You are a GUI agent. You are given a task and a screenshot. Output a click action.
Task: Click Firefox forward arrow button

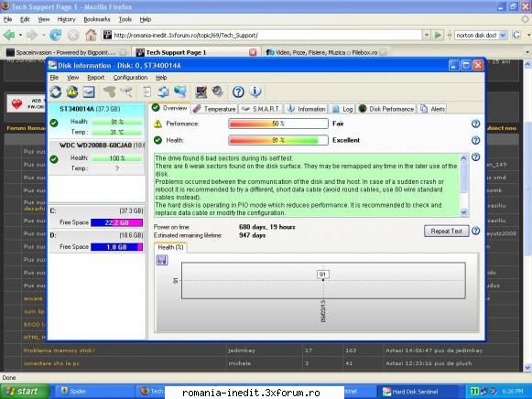32,35
